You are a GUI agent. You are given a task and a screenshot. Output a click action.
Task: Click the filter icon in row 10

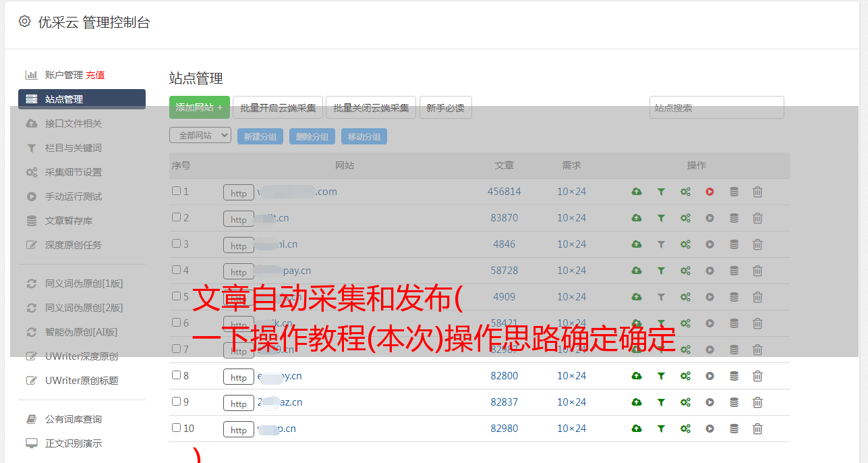click(661, 429)
